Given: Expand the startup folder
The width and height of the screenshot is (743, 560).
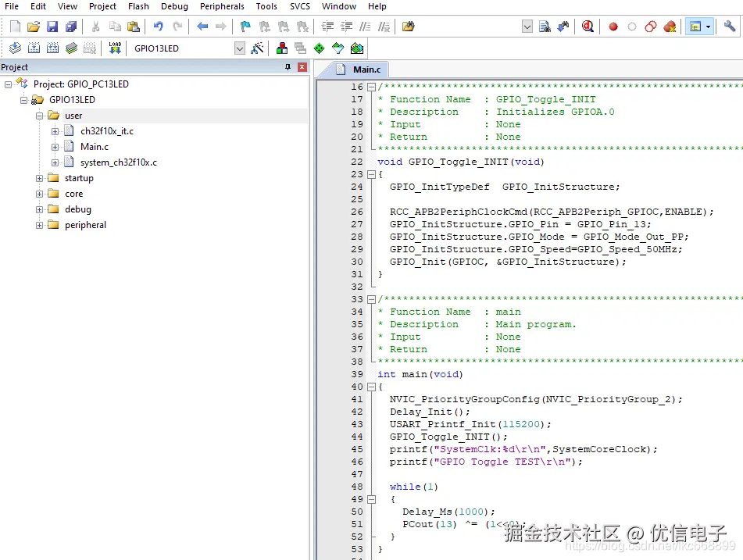Looking at the screenshot, I should pos(39,178).
